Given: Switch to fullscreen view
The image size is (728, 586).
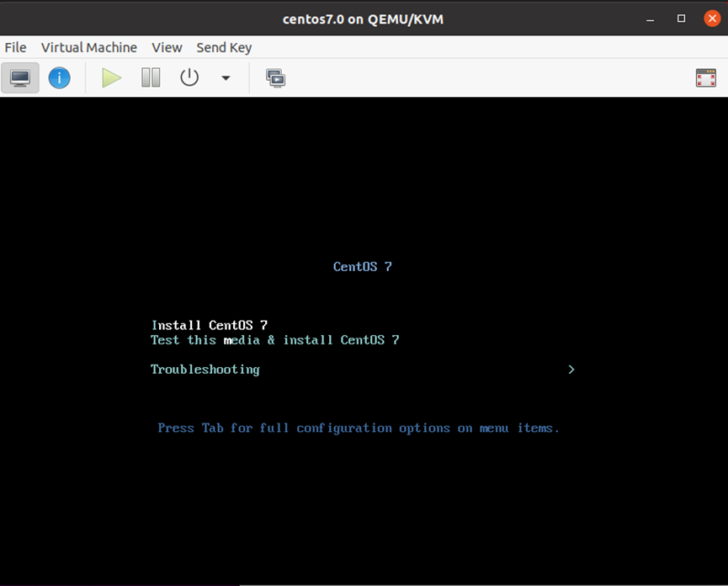Looking at the screenshot, I should (706, 78).
